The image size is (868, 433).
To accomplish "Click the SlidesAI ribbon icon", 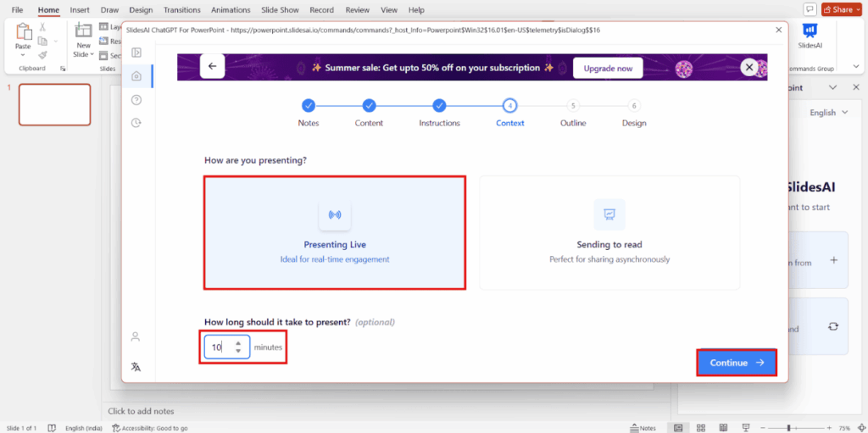I will click(810, 37).
